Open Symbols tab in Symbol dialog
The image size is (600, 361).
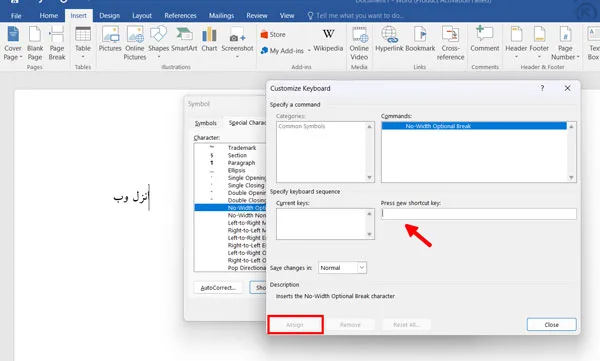[206, 123]
